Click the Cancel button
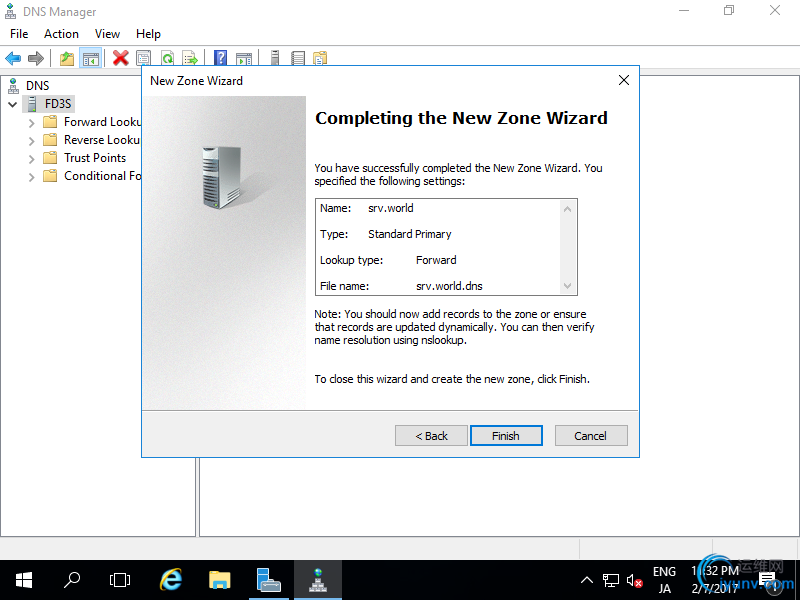 pos(591,436)
